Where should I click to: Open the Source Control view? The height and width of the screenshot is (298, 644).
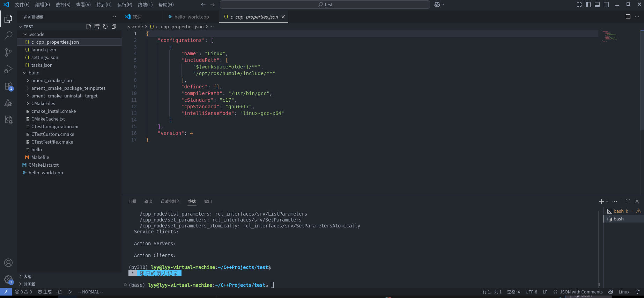point(8,52)
